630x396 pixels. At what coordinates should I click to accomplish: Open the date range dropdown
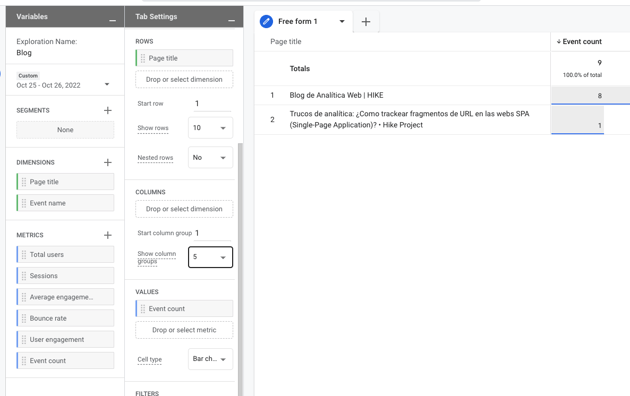point(107,84)
